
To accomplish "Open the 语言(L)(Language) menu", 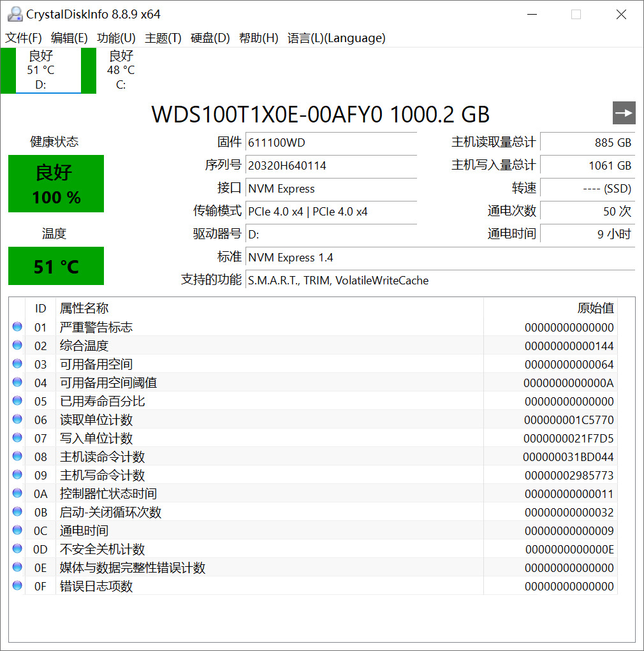I will 336,38.
